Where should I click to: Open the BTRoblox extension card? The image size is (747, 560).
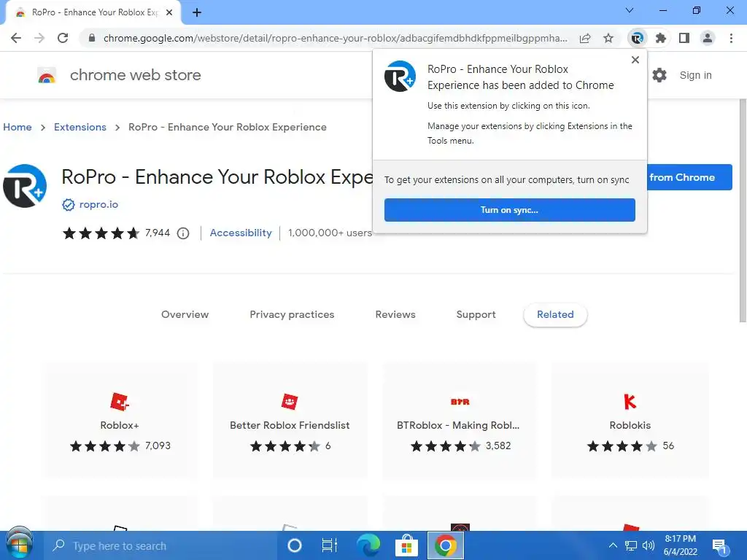tap(460, 420)
